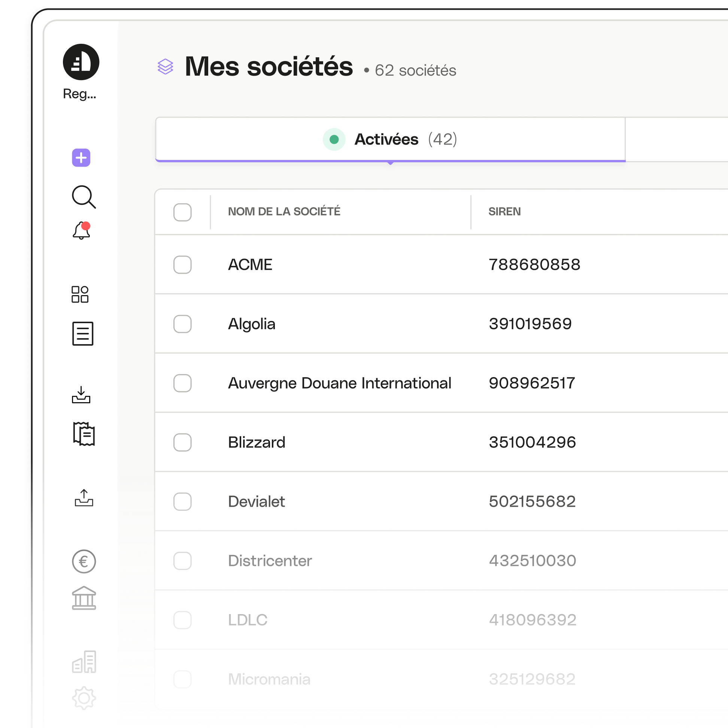Open the LDLC company name
Image resolution: width=728 pixels, height=728 pixels.
click(248, 620)
